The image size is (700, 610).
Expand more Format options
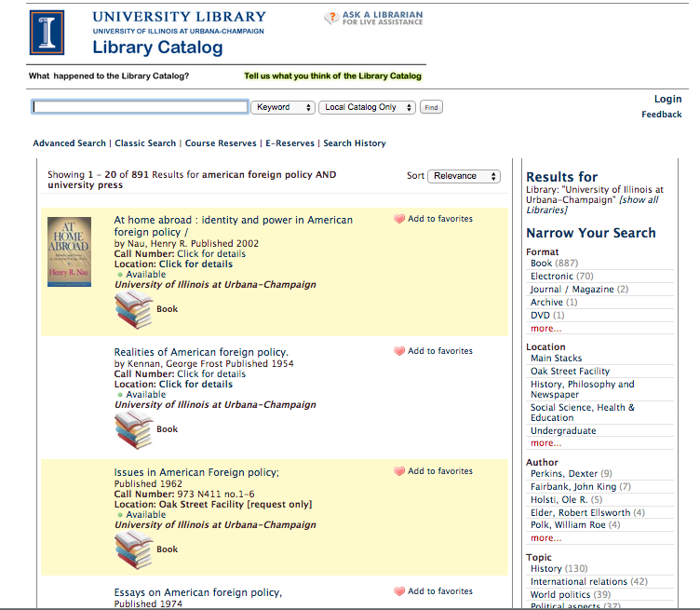point(545,329)
